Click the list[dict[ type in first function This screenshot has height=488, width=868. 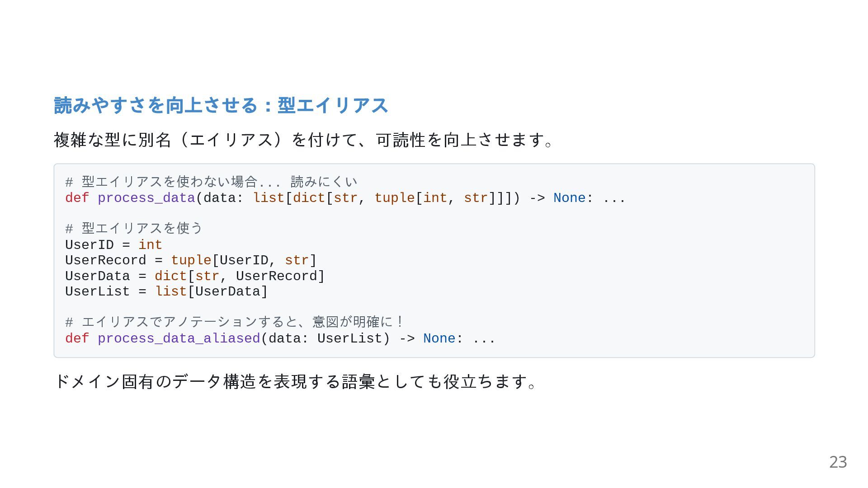[293, 198]
